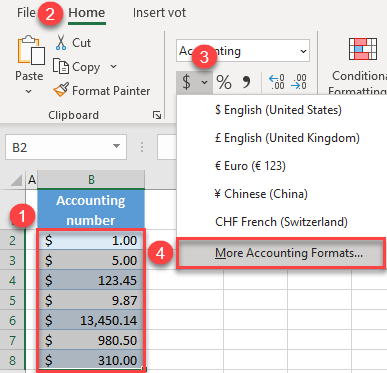Click the select-all corner triangle

pos(16,180)
